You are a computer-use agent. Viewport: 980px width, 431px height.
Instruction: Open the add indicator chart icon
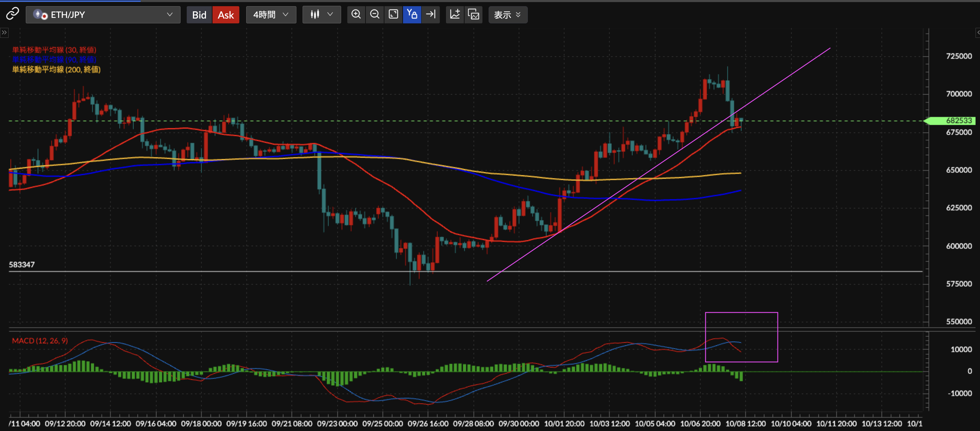tap(455, 14)
